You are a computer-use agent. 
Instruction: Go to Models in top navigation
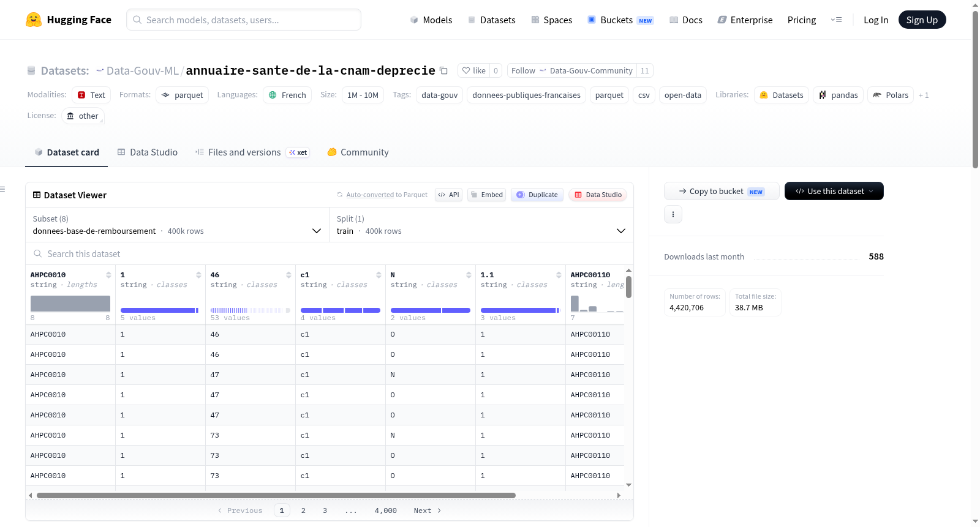tap(431, 20)
